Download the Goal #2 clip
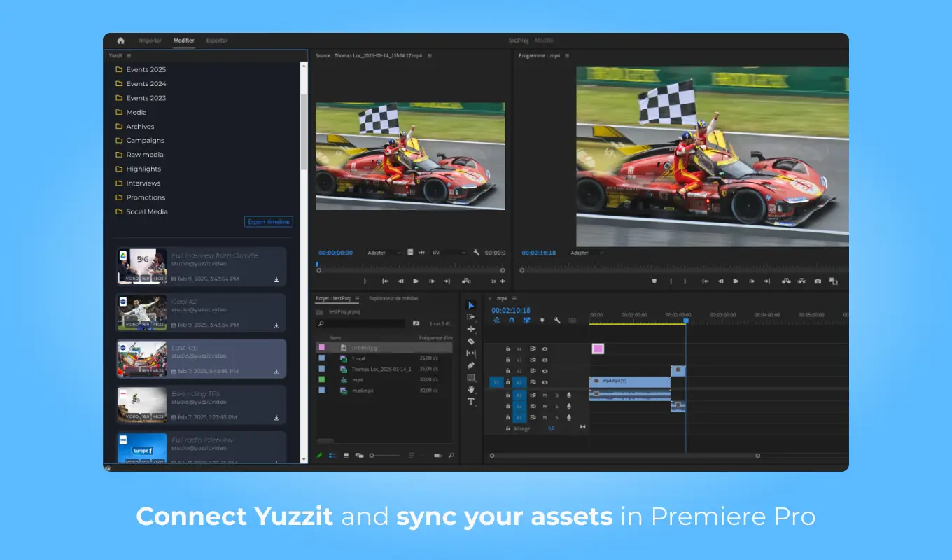Viewport: 952px width, 560px height. (276, 325)
